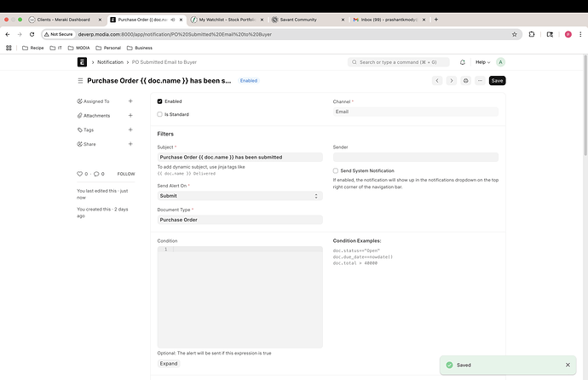Open the Personal bookmarks folder
This screenshot has height=380, width=588.
click(108, 48)
